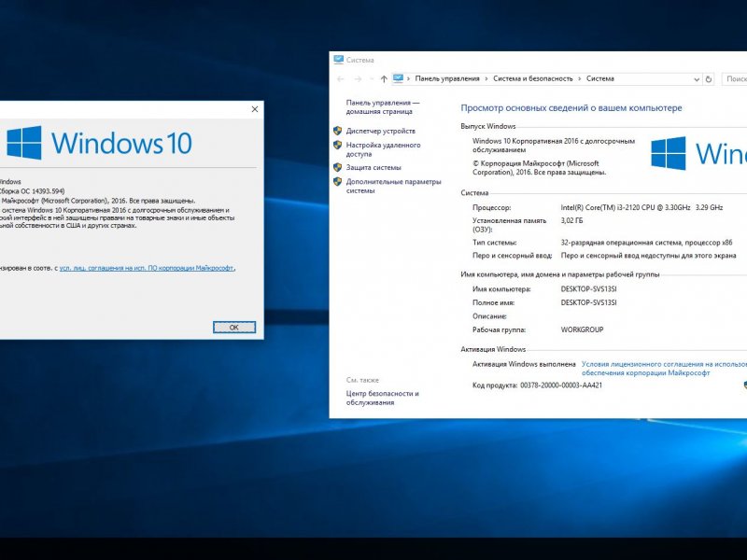Click the System window title icon
The height and width of the screenshot is (560, 747).
339,60
